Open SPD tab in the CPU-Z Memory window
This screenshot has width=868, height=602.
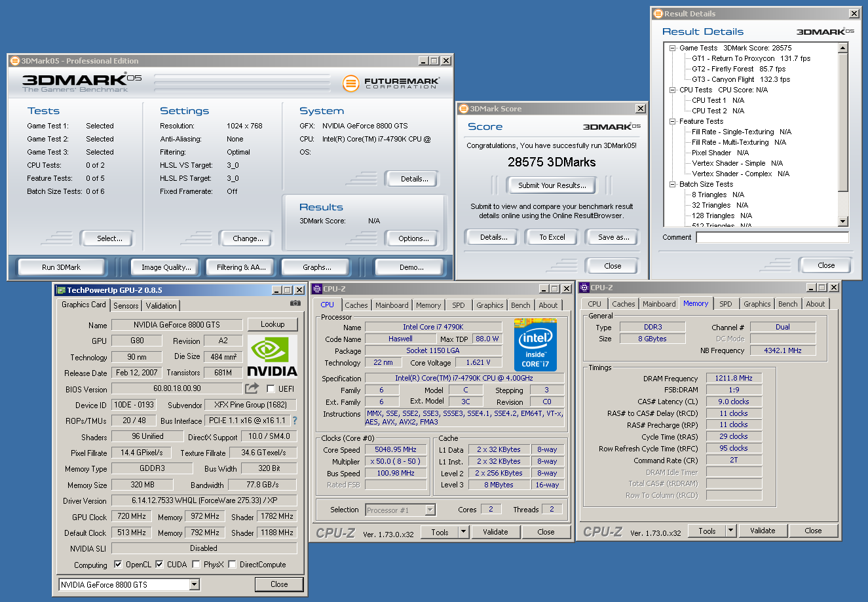click(x=726, y=304)
